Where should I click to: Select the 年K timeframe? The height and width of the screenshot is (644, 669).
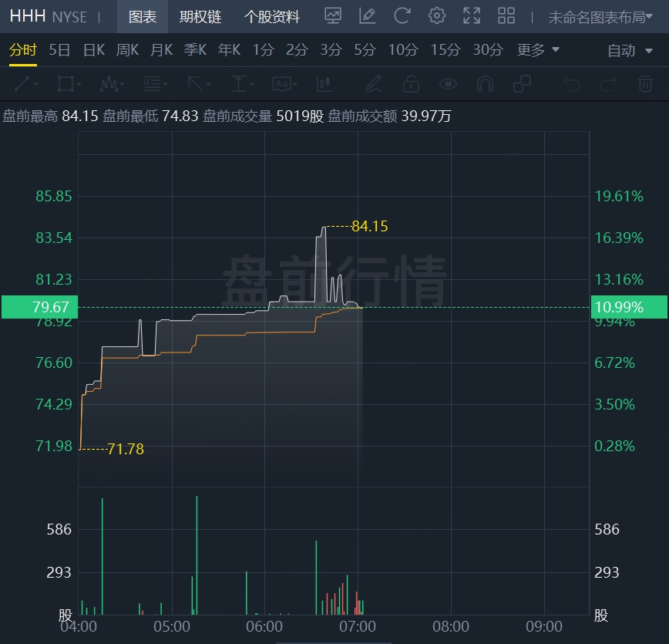(x=229, y=50)
